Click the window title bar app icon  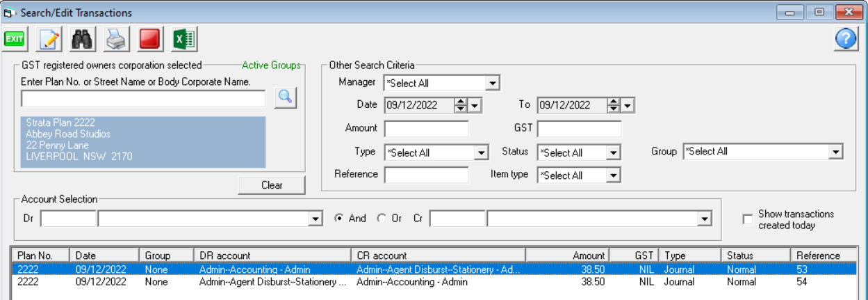10,13
